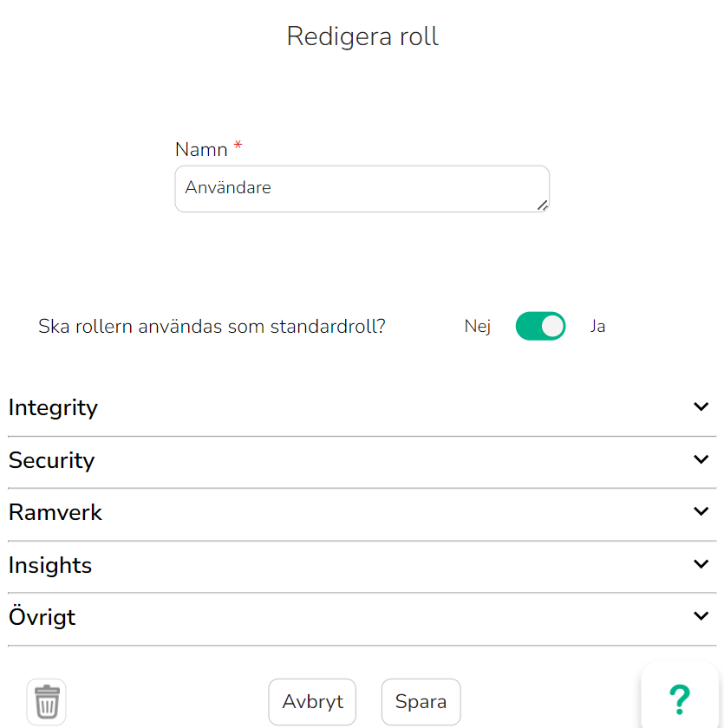
Task: Click the Namn field resize handle
Action: (543, 205)
